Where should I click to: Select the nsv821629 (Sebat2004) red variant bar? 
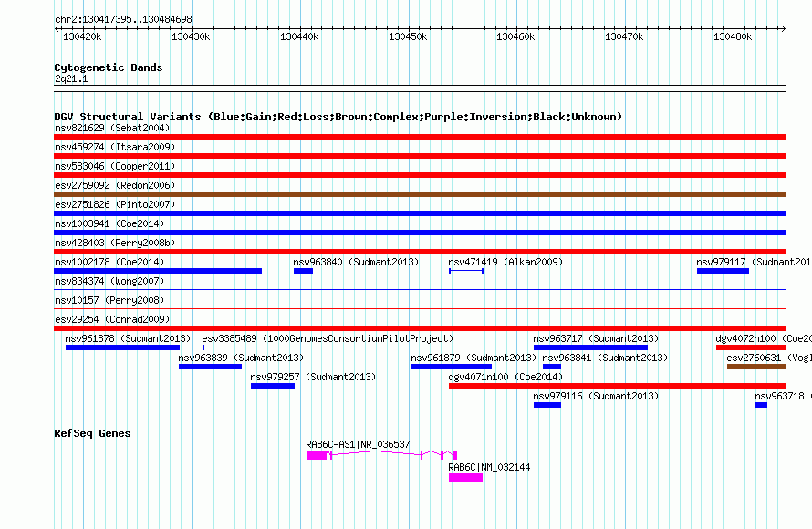(420, 137)
